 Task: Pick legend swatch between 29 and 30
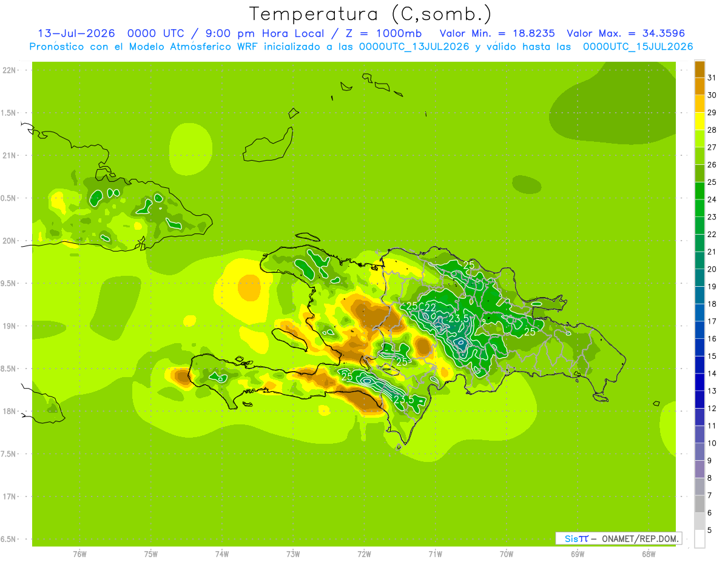click(699, 104)
